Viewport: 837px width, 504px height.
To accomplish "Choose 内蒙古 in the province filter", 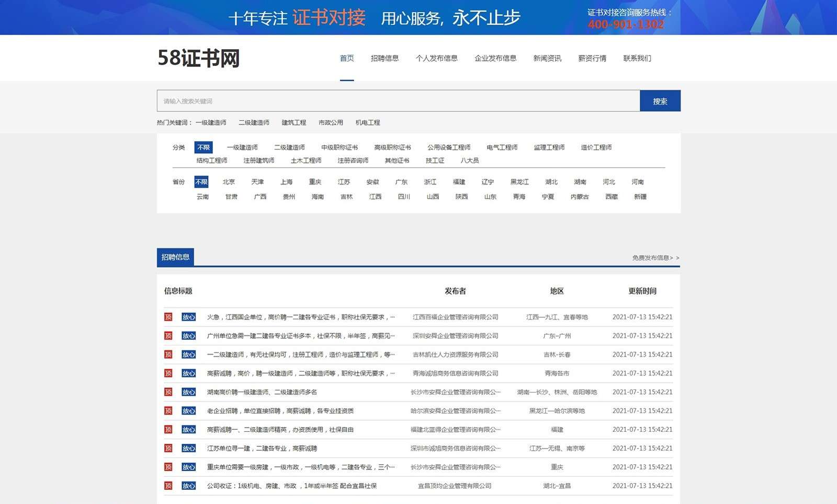I will click(580, 197).
